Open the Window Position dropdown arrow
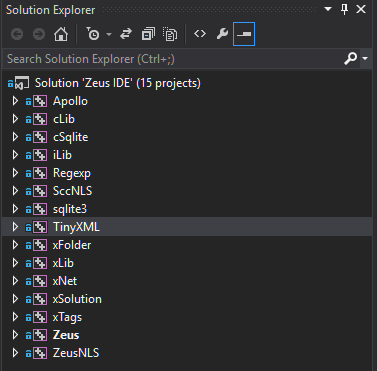The image size is (377, 371). [x=328, y=9]
